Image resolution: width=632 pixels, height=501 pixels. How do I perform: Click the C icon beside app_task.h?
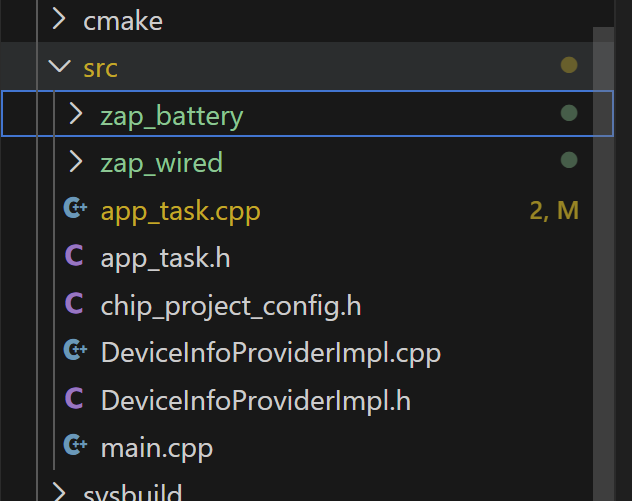point(74,257)
